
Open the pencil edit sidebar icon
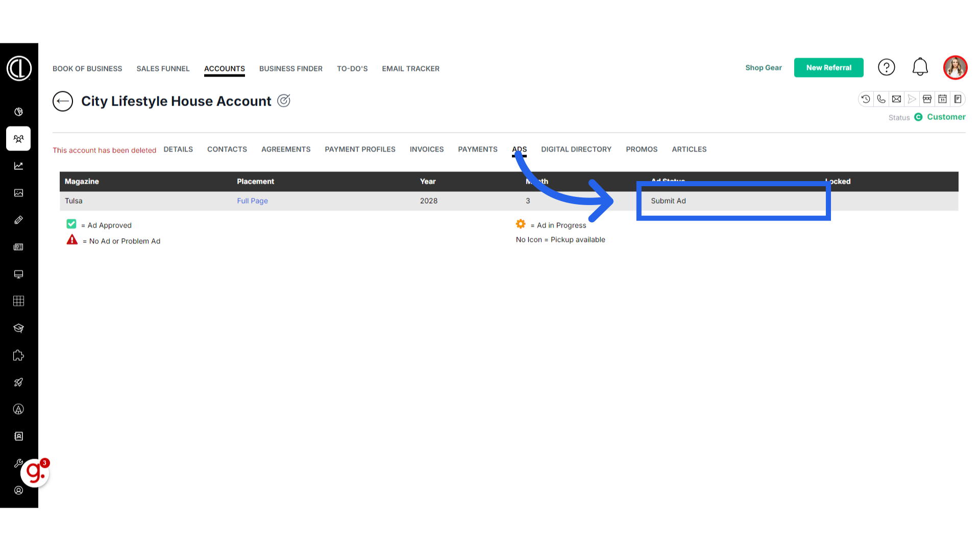[18, 220]
